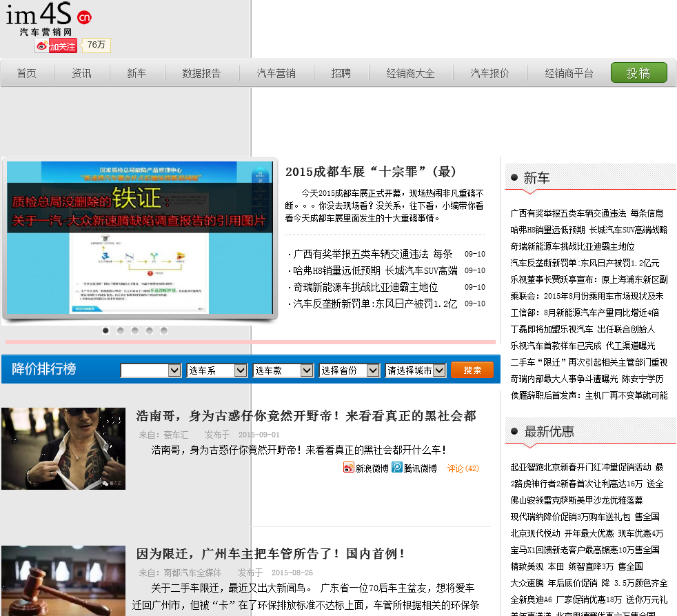677x616 pixels.
Task: Expand the first blank brand dropdown
Action: point(151,370)
